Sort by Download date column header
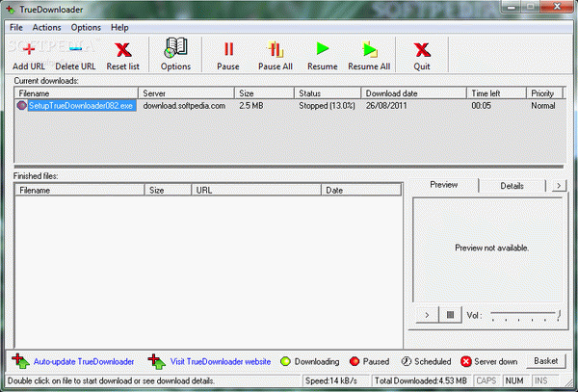578x392 pixels. pyautogui.click(x=414, y=93)
